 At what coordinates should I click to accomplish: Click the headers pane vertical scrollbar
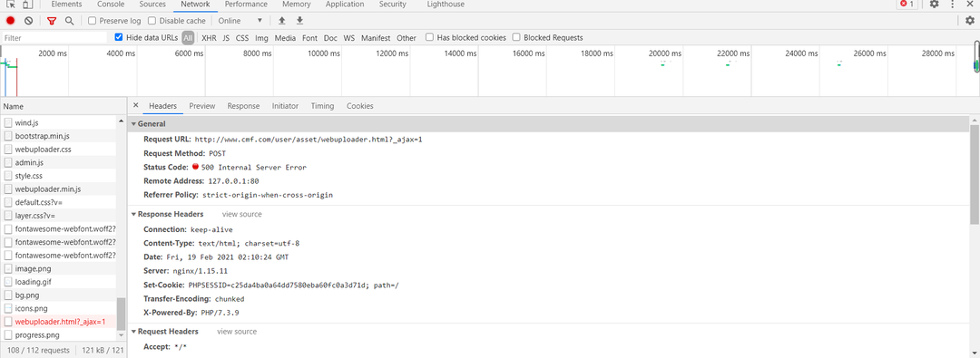975,174
